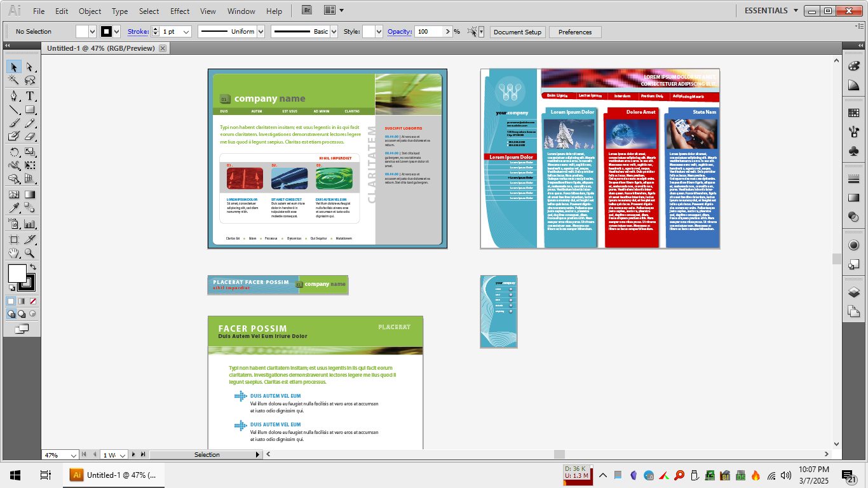Launch Adobe Bridge from the Br button
868x488 pixels.
(x=307, y=11)
